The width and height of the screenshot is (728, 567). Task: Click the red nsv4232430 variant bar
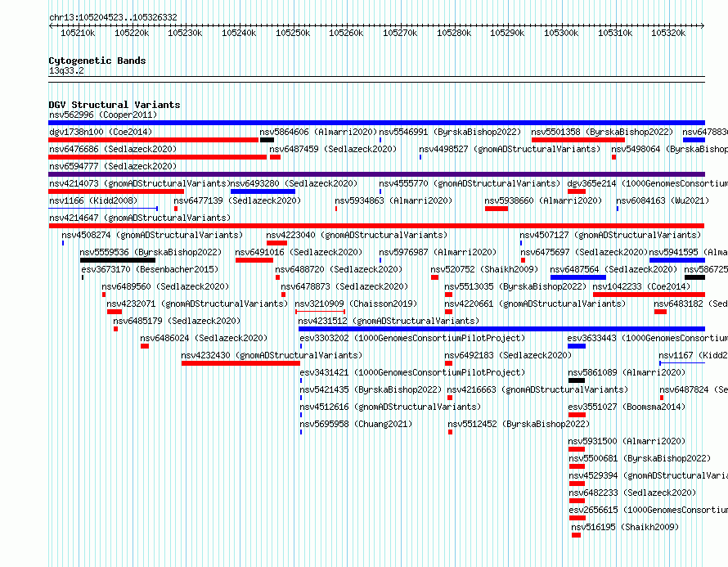coord(241,363)
